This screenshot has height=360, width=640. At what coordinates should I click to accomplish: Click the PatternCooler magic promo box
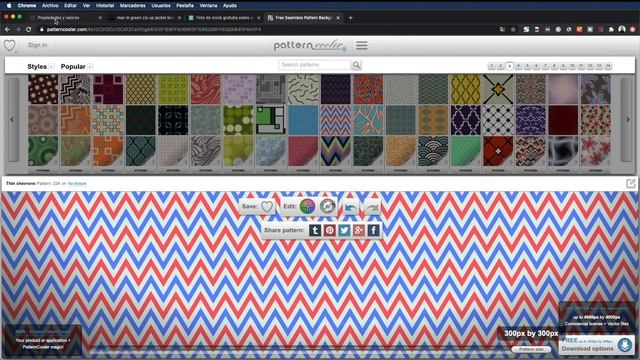coord(43,340)
